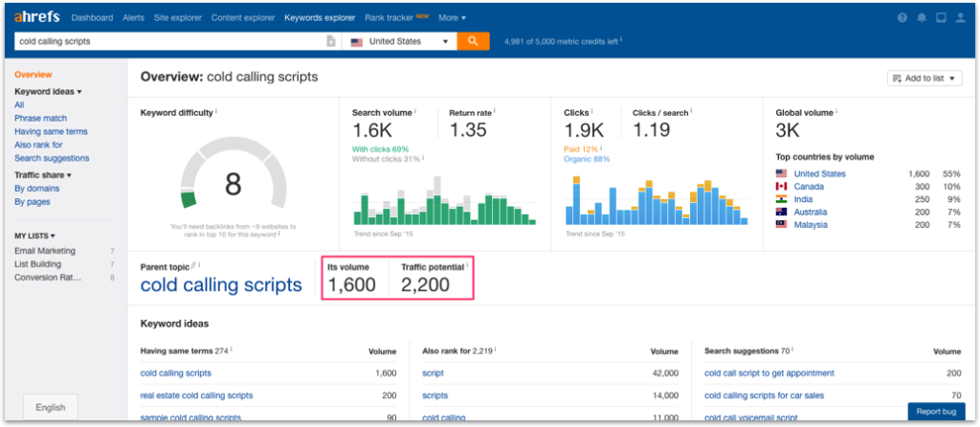
Task: Click the blue clicks trend chart
Action: pos(657,200)
